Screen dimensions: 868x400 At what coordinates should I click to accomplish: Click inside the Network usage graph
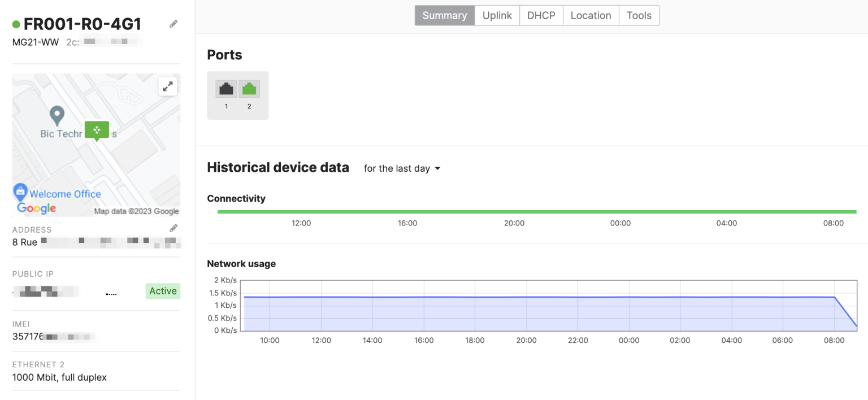pos(537,314)
